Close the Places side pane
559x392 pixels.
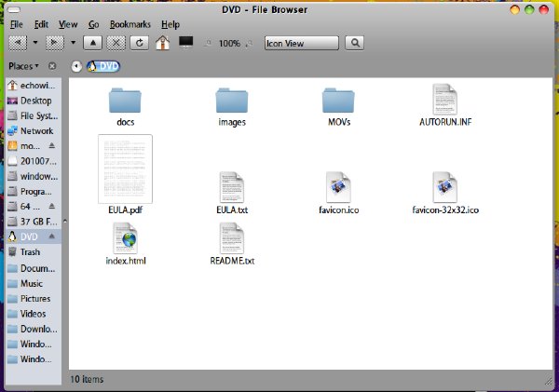(x=52, y=66)
